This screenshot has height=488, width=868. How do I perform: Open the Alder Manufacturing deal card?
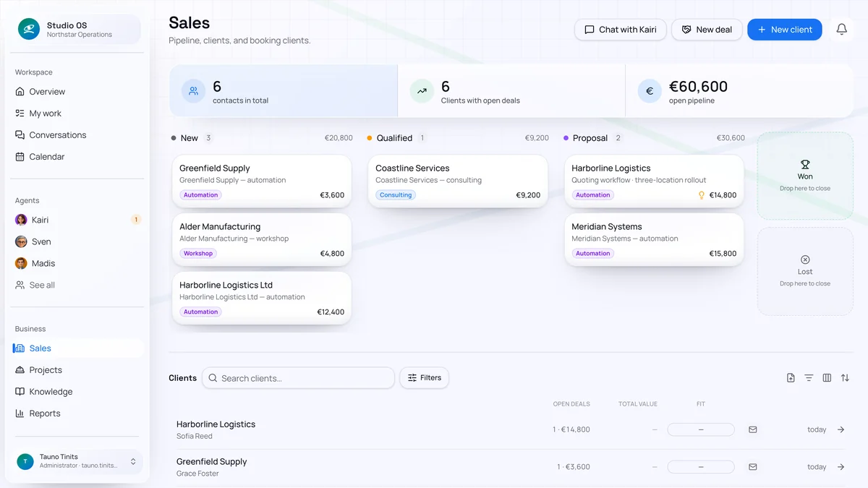point(262,240)
